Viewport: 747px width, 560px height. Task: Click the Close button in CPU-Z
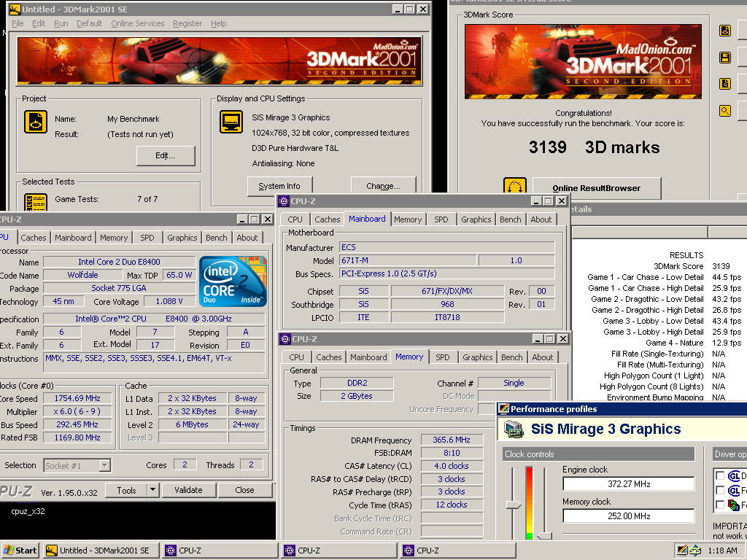[x=244, y=490]
